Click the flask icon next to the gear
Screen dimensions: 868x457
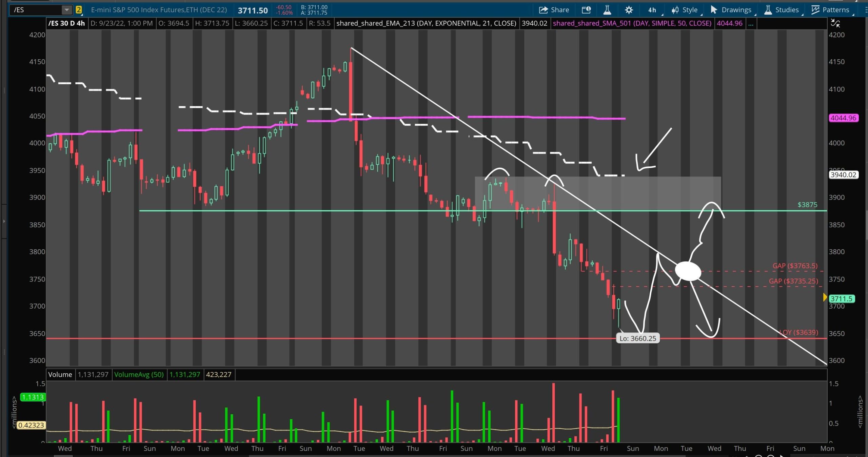(x=607, y=10)
